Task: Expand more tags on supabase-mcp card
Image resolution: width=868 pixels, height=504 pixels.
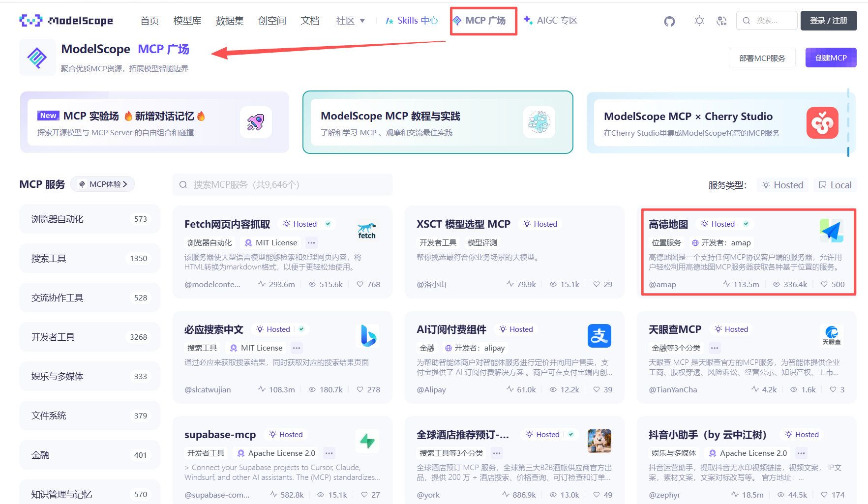Action: point(329,453)
